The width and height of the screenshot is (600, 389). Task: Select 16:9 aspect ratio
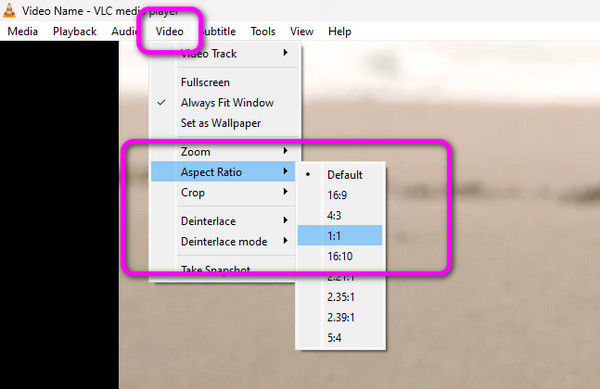tap(340, 195)
